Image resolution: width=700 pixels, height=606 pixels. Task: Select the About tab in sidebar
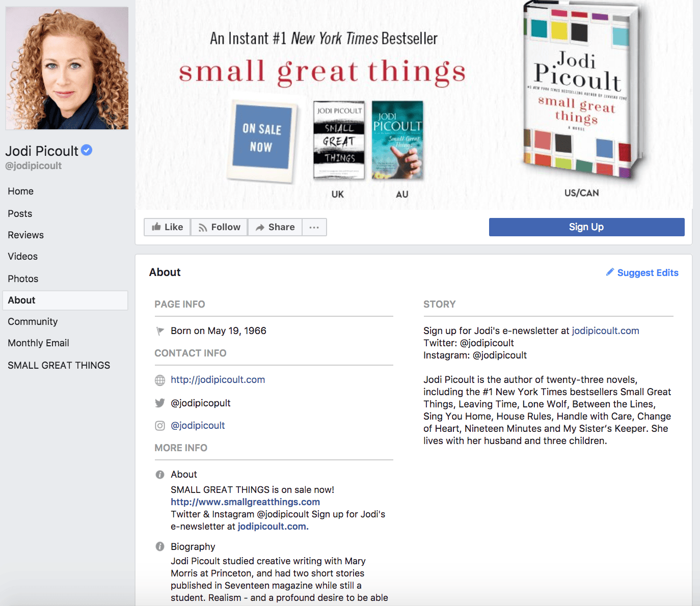pyautogui.click(x=65, y=300)
